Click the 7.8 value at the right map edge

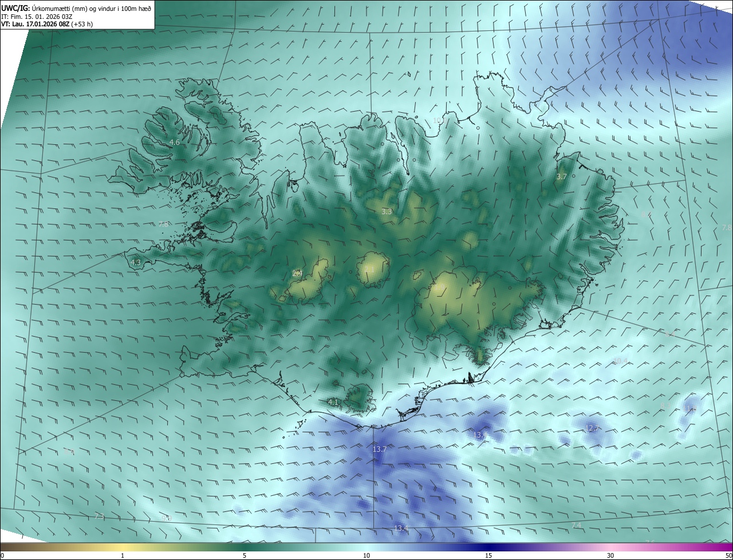(726, 228)
